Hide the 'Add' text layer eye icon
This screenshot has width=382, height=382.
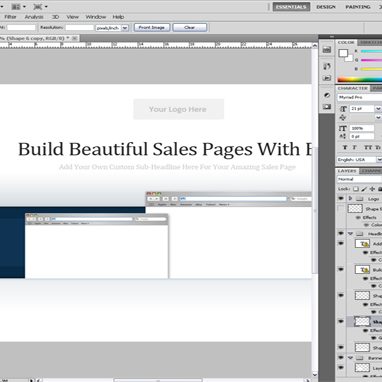click(341, 243)
